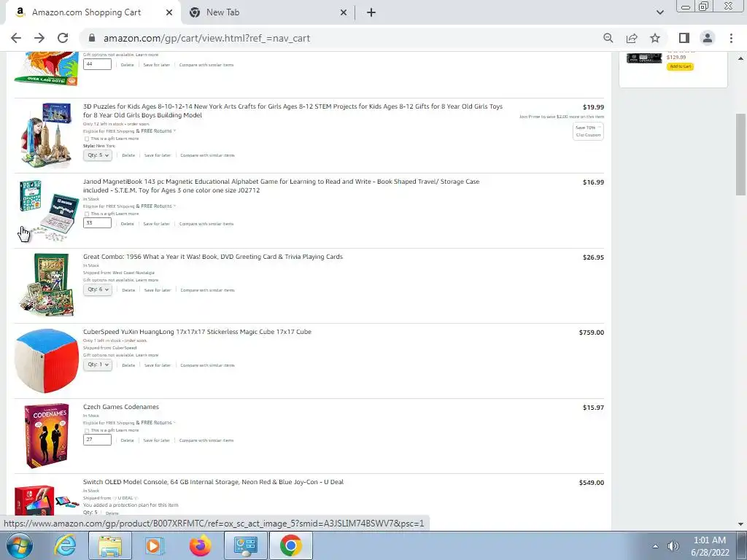Open the Janod MagnetiBook product title

pos(281,186)
